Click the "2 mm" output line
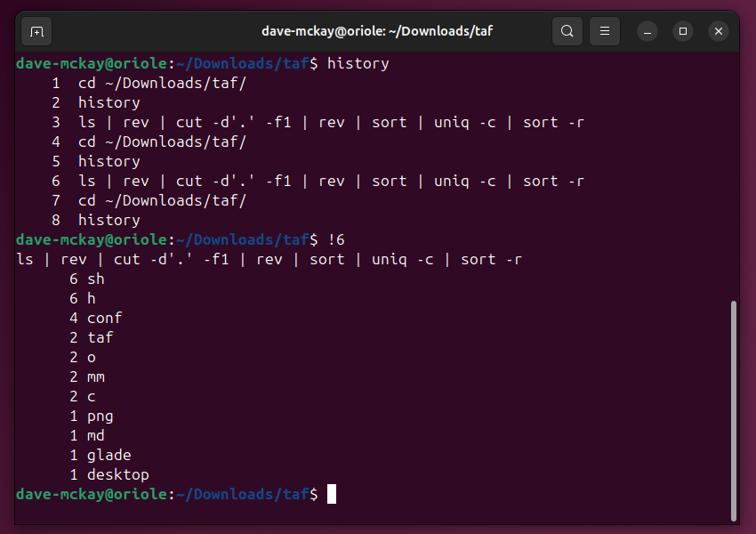Viewport: 756px width, 534px height. click(87, 376)
